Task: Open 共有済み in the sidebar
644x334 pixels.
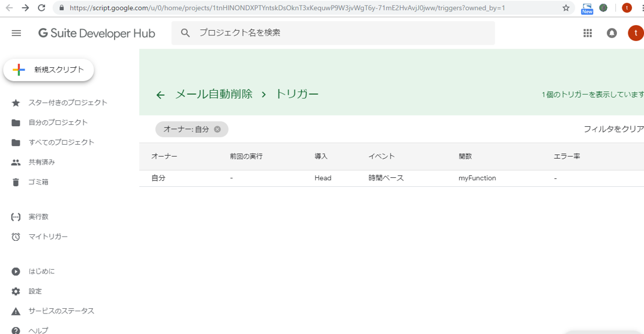Action: 42,162
